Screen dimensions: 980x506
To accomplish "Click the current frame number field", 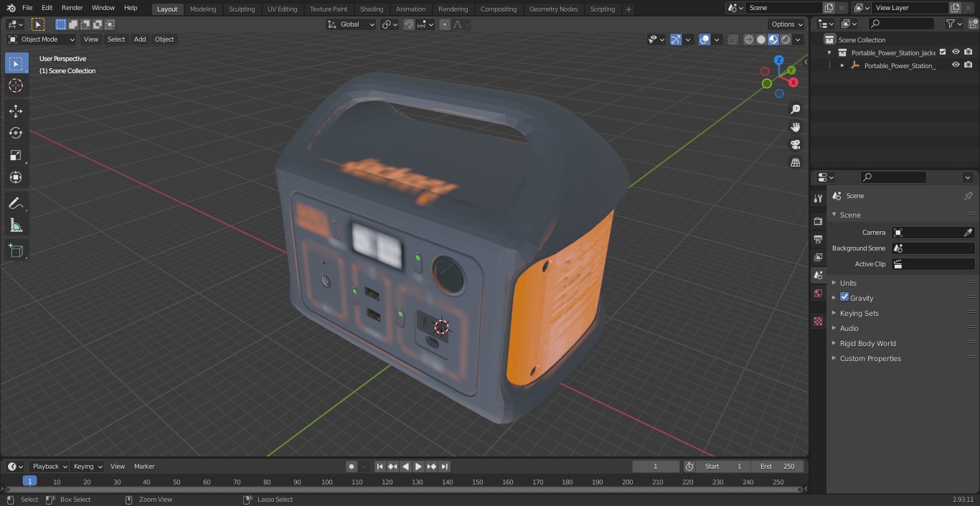I will pos(655,467).
